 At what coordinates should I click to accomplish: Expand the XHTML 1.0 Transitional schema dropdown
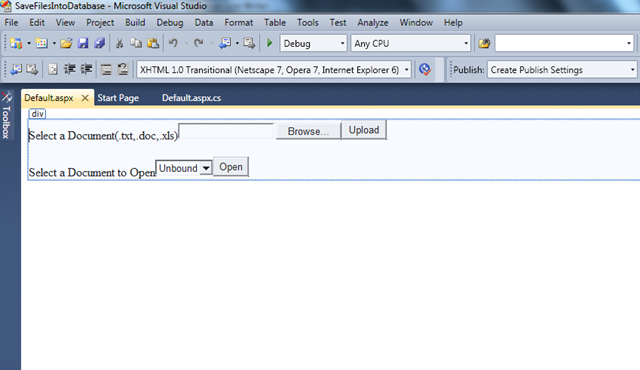407,70
